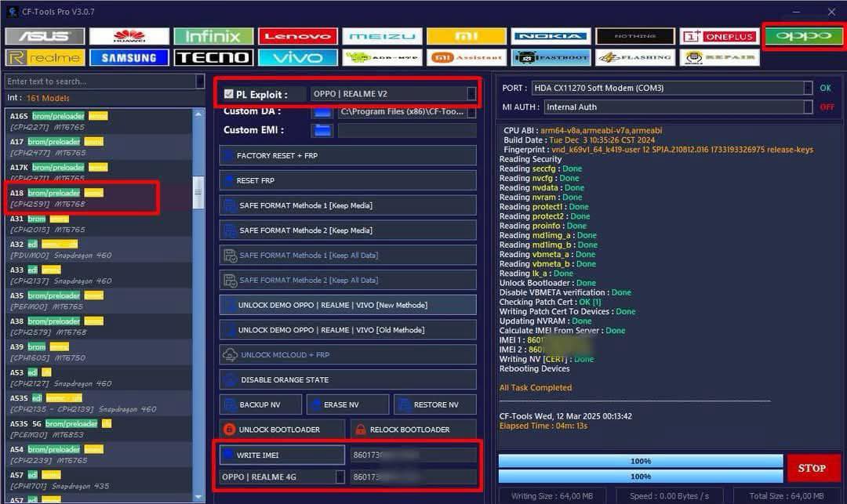Click SAFE FORMAT Methode 2 [Keep All Data]
The image size is (847, 504).
tap(348, 280)
